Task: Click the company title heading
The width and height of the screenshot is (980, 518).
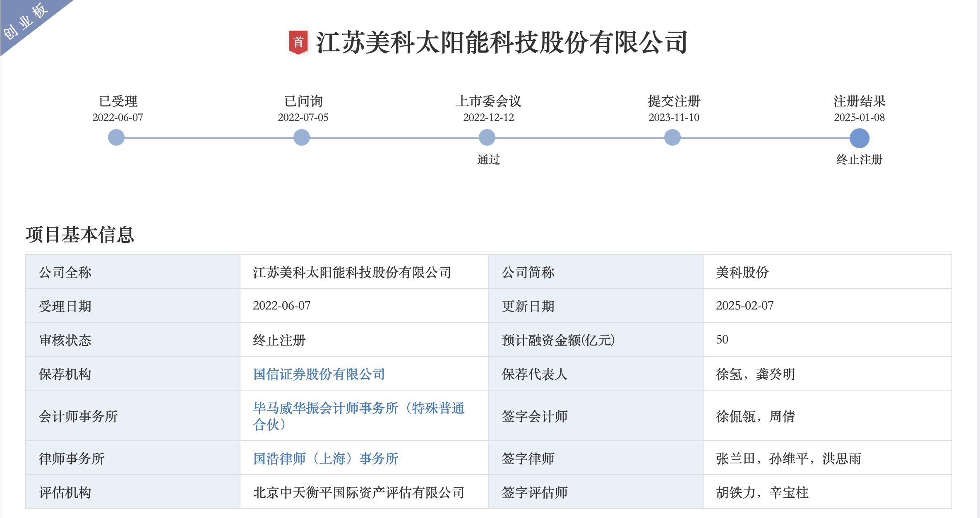Action: click(501, 43)
